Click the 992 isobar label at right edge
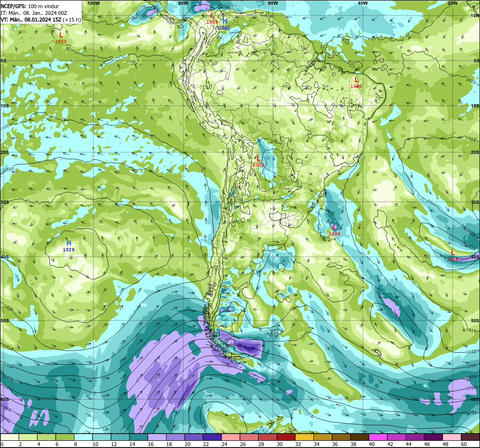This screenshot has height=448, width=480. 473,412
